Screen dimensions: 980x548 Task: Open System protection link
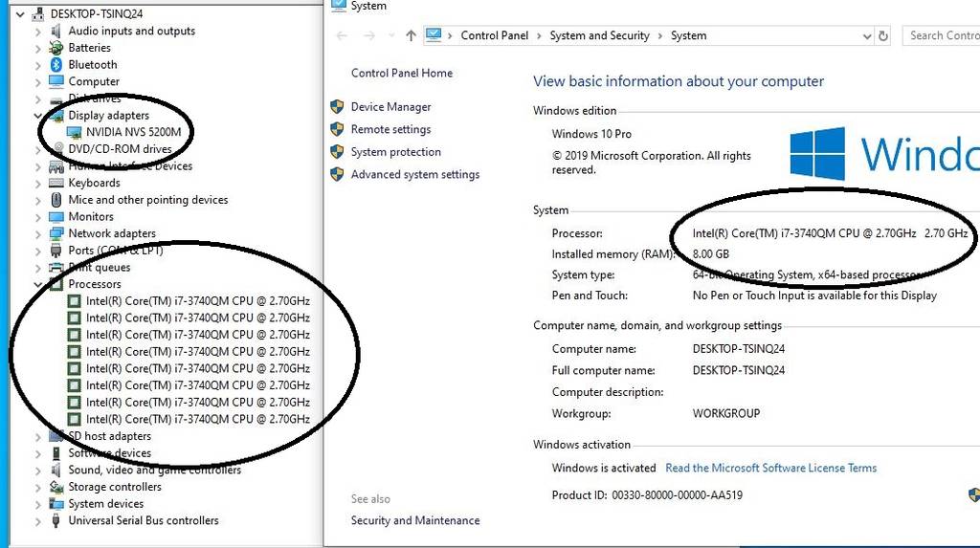(395, 152)
